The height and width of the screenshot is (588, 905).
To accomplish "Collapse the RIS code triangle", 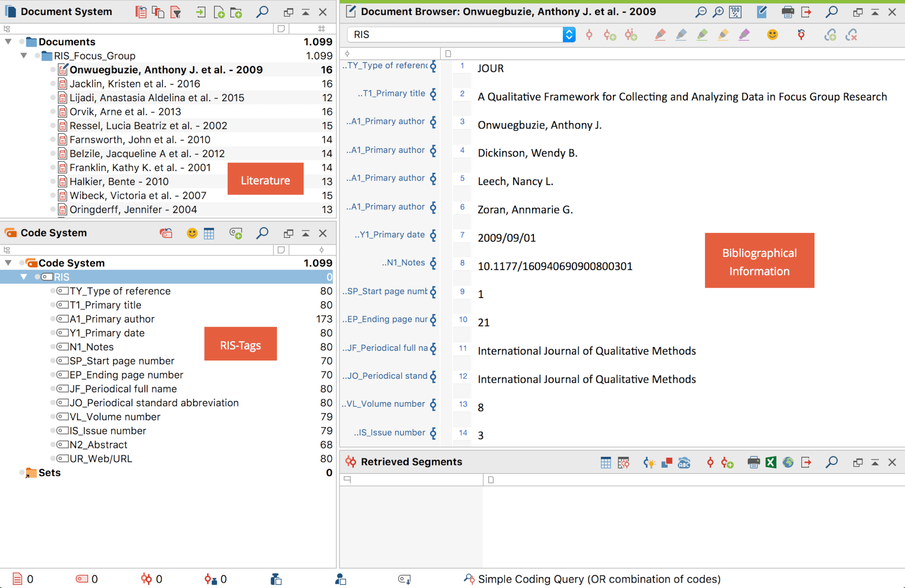I will 24,277.
